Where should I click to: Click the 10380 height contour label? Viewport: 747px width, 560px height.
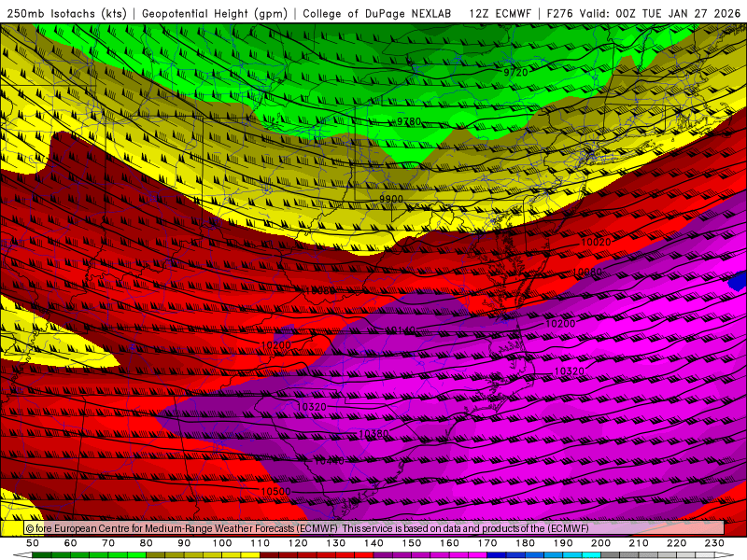pos(373,434)
